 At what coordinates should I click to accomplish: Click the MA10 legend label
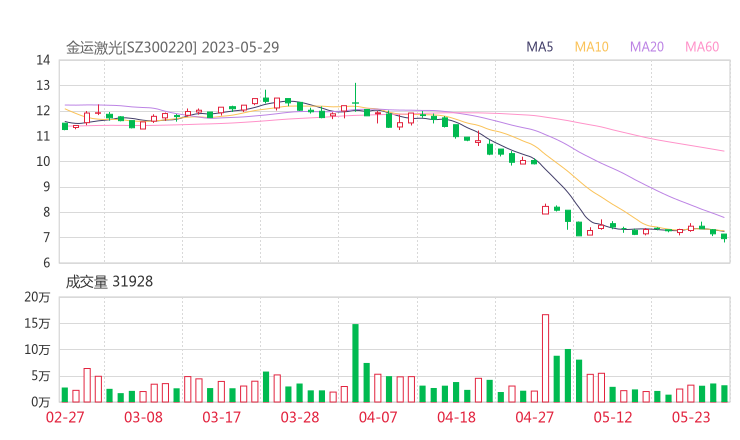point(591,47)
